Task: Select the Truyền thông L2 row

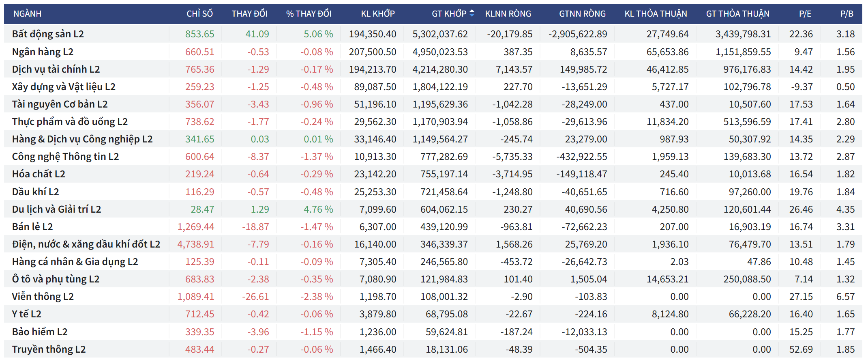Action: [x=49, y=349]
